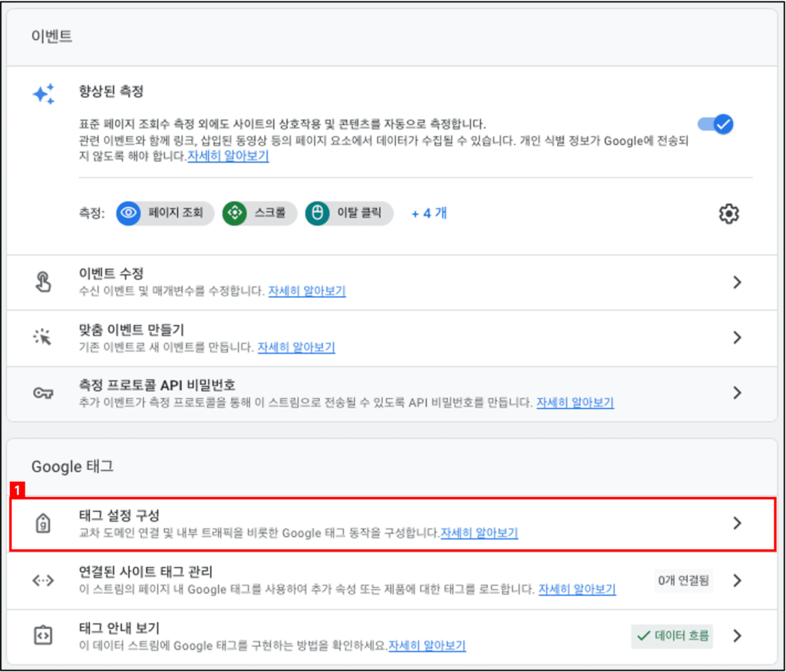Select 측정 프로토콜 API 비밀번호 title

(157, 385)
